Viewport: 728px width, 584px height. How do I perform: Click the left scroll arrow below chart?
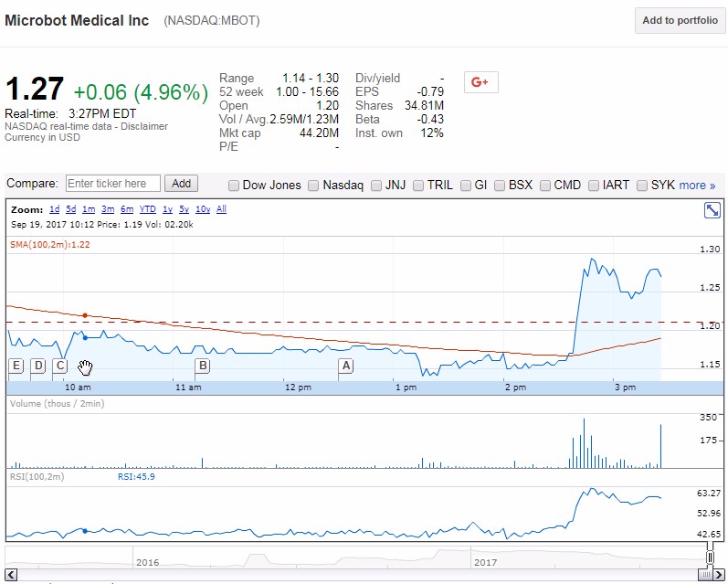[x=11, y=574]
